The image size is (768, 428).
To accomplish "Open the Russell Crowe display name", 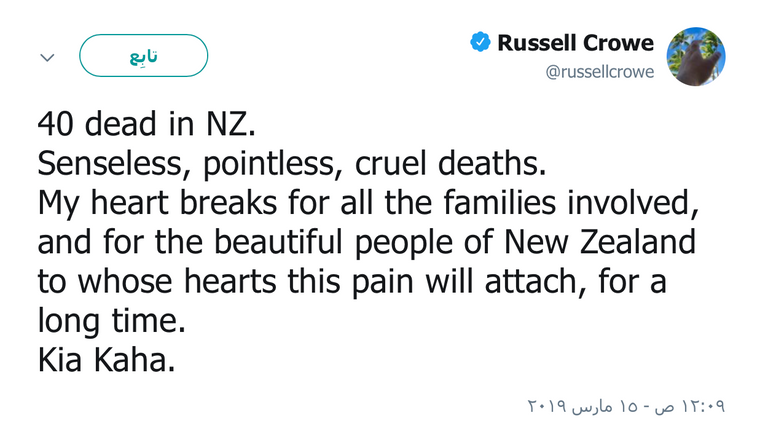I will (575, 43).
